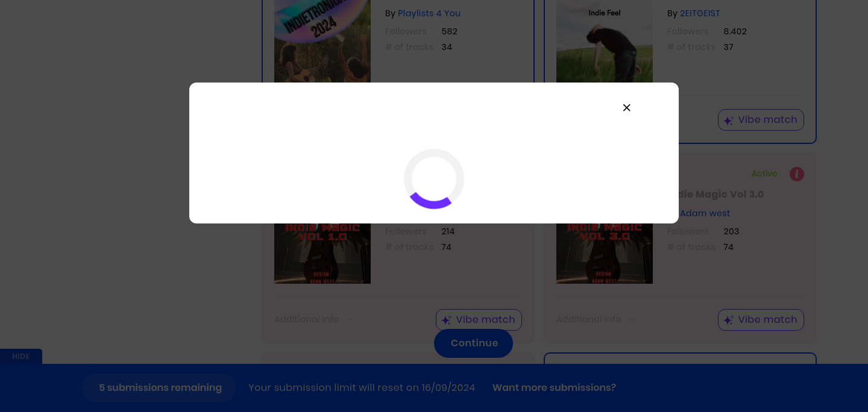Click the purple loading spinner in dialog
868x412 pixels.
(434, 179)
